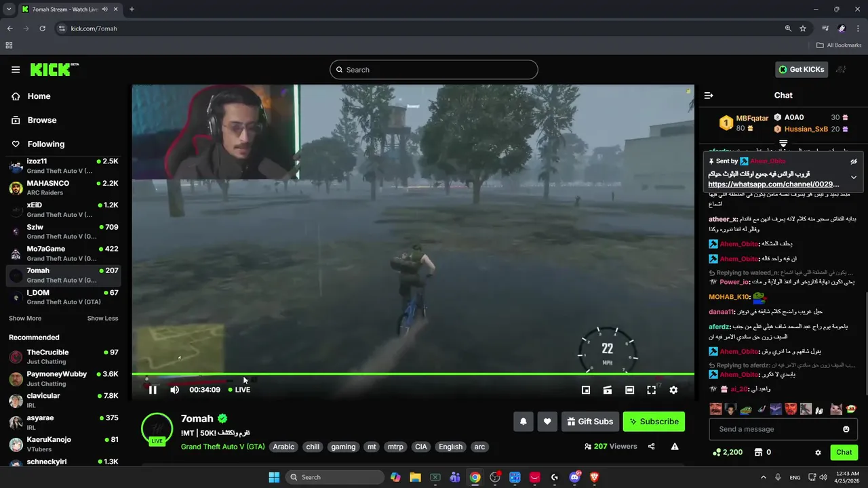Click the green Subscribe button

pyautogui.click(x=654, y=422)
